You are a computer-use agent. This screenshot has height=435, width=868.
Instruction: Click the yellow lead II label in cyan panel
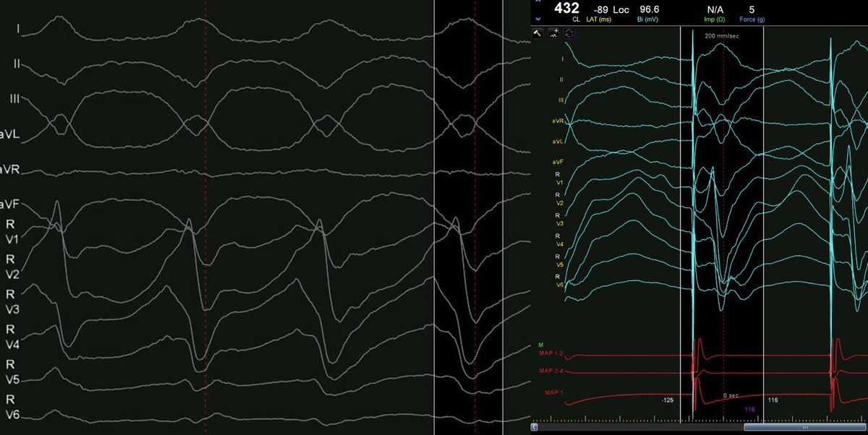coord(562,79)
